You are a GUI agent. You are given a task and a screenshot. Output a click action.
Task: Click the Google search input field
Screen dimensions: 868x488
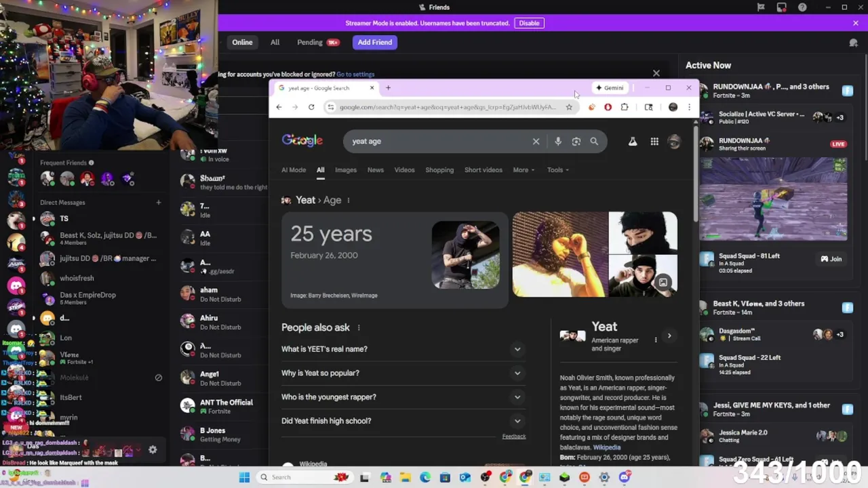(437, 141)
